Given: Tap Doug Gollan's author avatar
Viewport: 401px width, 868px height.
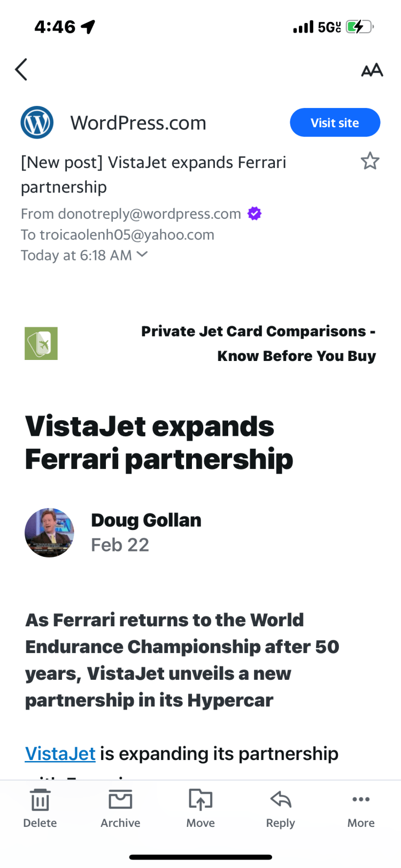Looking at the screenshot, I should click(49, 533).
